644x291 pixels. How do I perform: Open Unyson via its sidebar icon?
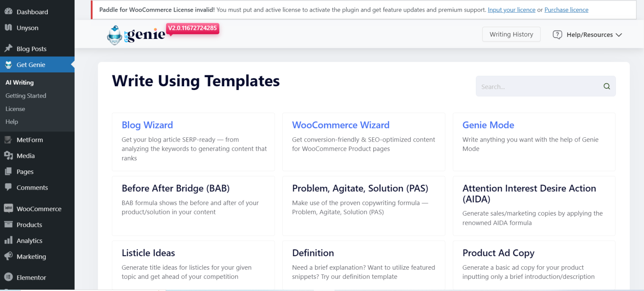pos(8,28)
